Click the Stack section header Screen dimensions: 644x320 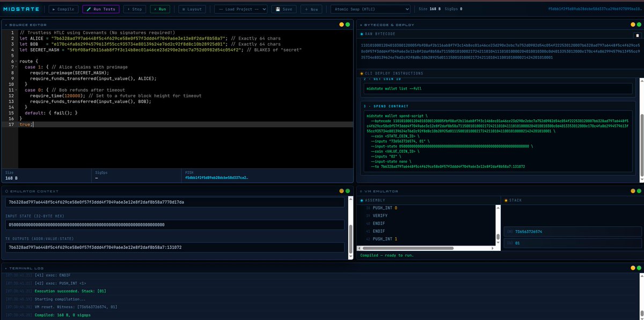tap(514, 200)
